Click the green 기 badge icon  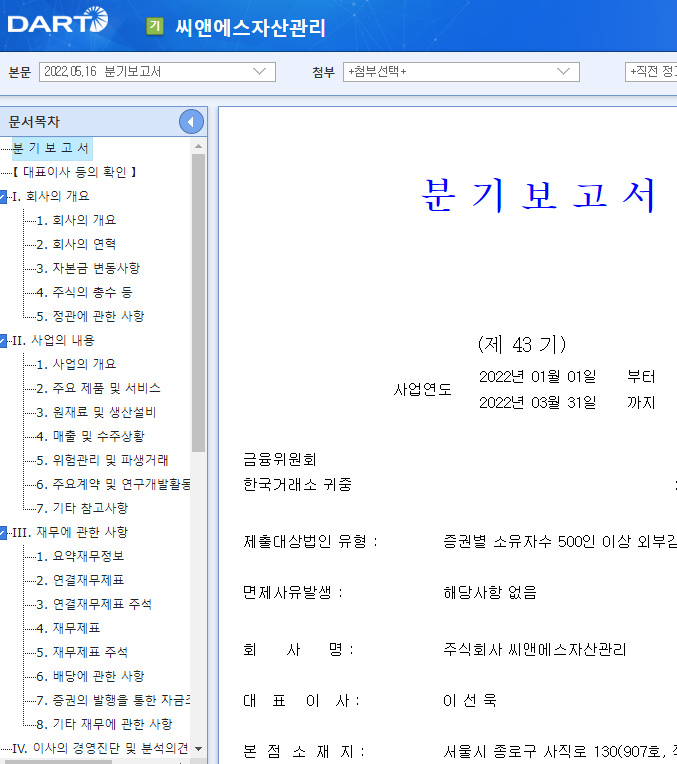[x=155, y=26]
